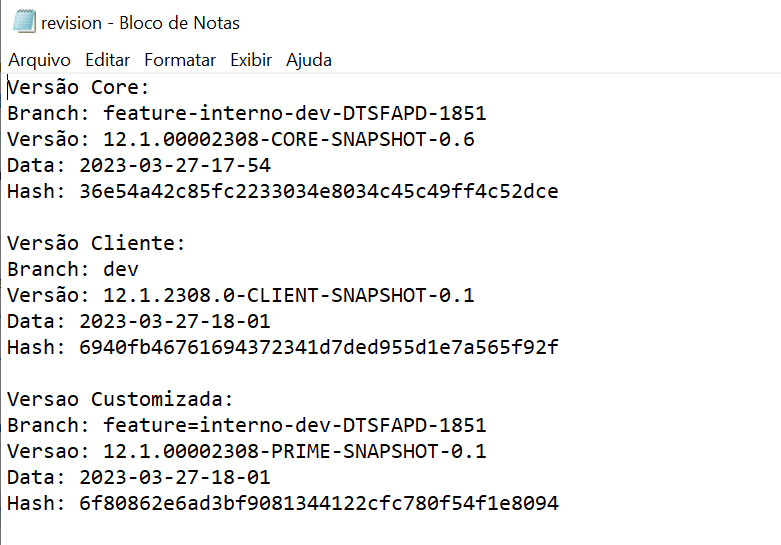Click the Core branch feature-interno-dev-DTSFAPD-1851 text
The width and height of the screenshot is (781, 545).
pos(294,113)
